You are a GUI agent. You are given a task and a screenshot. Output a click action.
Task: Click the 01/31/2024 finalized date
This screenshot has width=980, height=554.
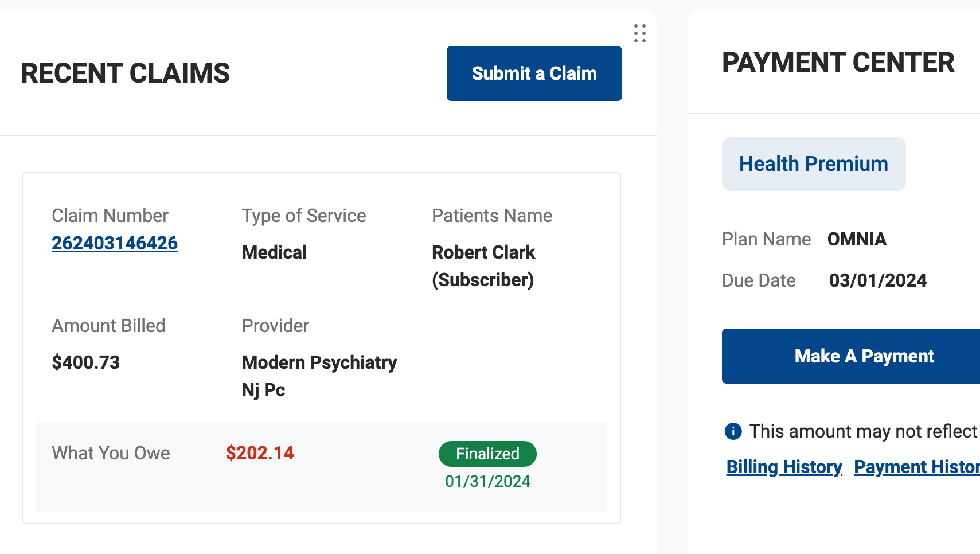pyautogui.click(x=487, y=481)
